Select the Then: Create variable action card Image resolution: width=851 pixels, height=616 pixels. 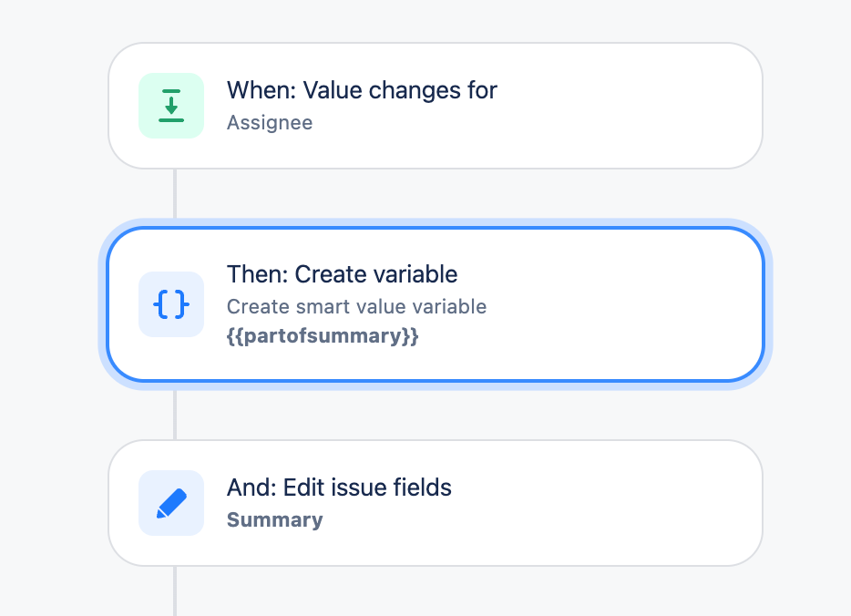click(x=436, y=304)
